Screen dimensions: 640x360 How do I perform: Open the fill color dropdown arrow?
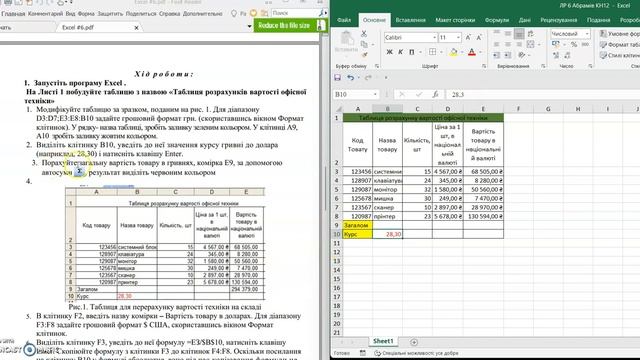[x=461, y=52]
